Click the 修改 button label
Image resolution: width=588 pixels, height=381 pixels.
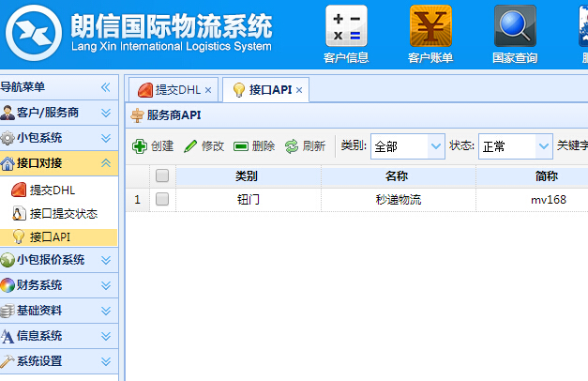[x=213, y=146]
